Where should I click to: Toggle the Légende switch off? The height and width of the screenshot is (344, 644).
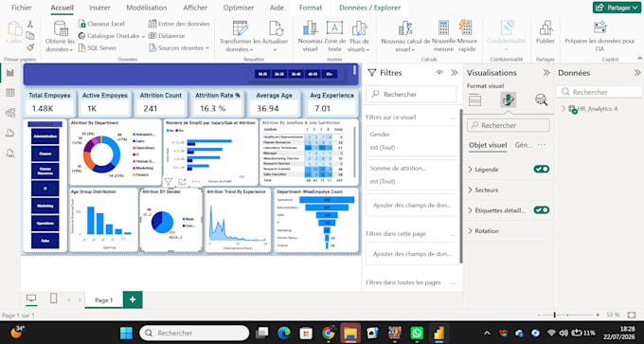(542, 170)
